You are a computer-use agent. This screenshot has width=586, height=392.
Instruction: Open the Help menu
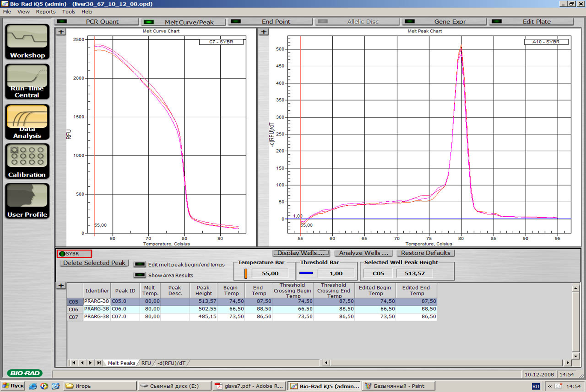click(x=87, y=12)
